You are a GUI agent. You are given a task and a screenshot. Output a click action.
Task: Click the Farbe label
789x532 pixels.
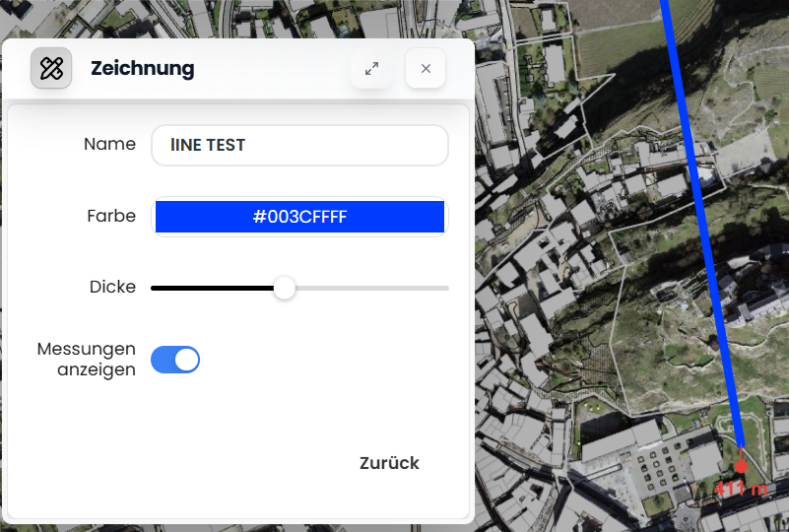111,216
